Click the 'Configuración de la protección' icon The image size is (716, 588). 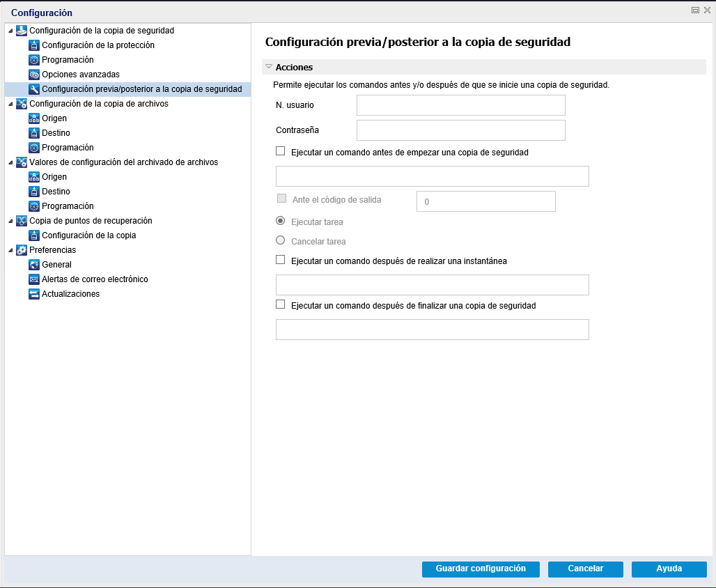point(34,45)
